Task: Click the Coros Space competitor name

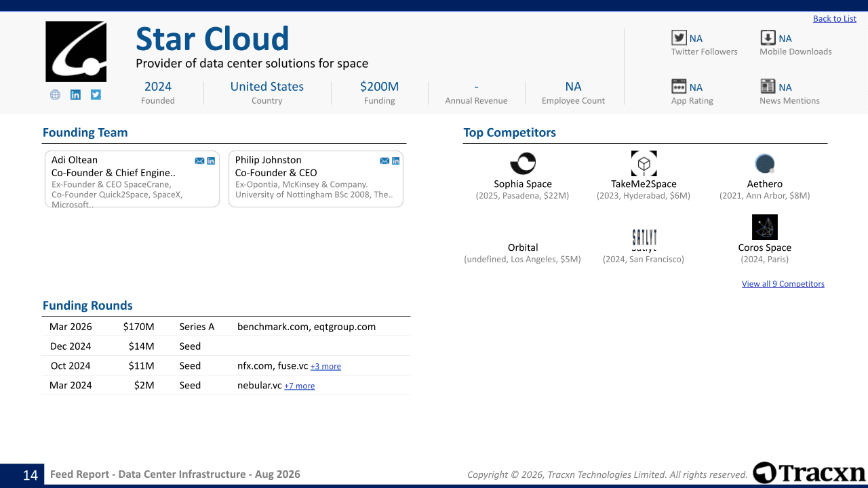Action: [x=765, y=248]
